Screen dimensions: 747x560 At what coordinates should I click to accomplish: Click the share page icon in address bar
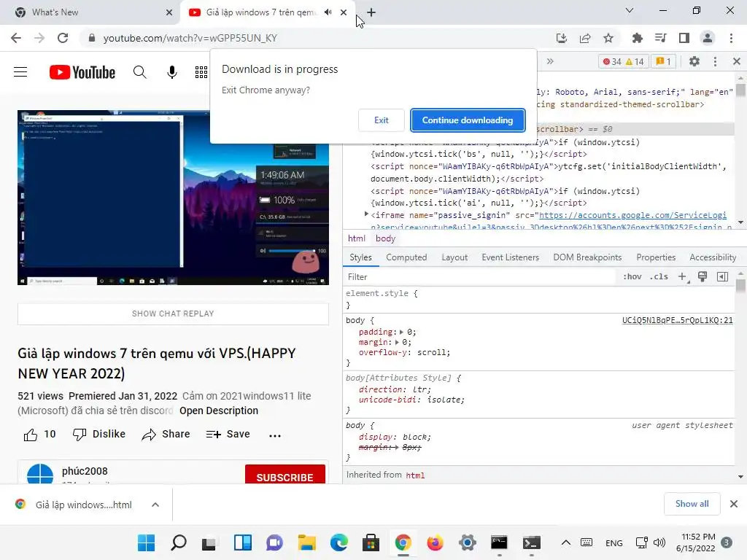point(585,38)
